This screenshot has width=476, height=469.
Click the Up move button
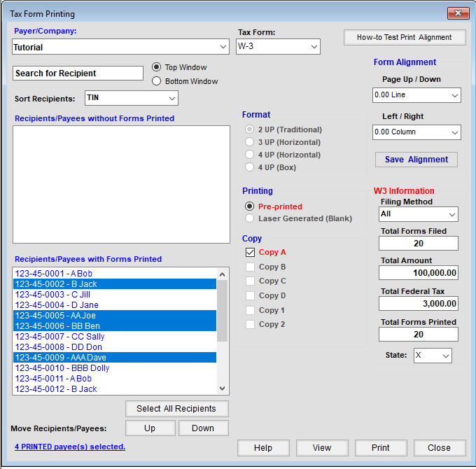(x=150, y=428)
